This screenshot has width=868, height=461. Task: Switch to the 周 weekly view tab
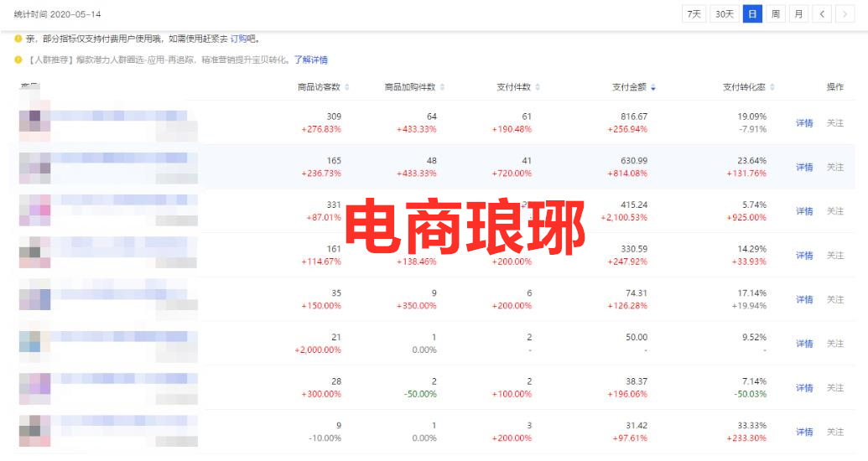776,14
